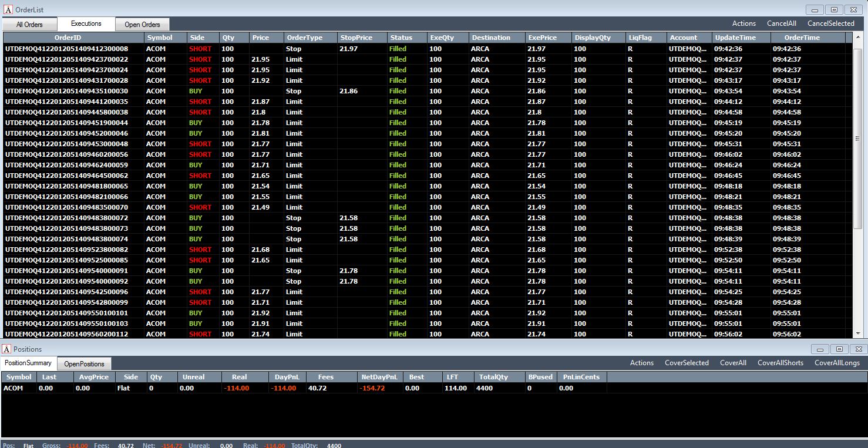Maximize the OrderList window
The height and width of the screenshot is (448, 868).
[833, 9]
